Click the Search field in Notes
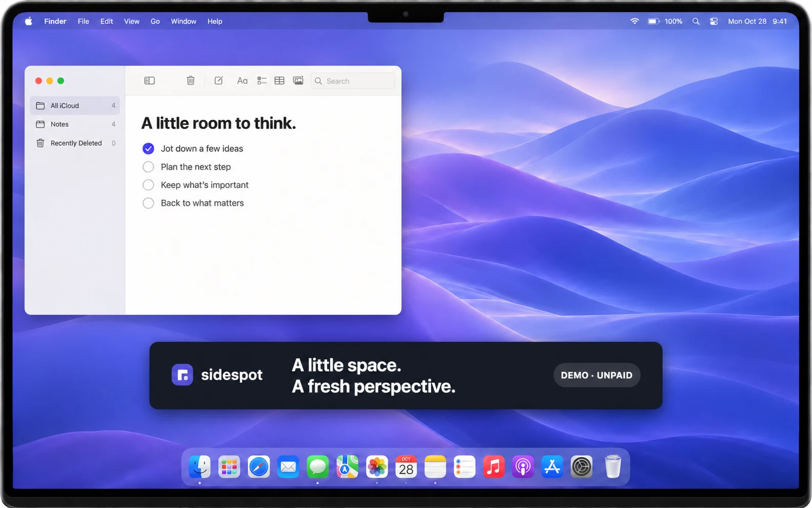 pyautogui.click(x=353, y=81)
